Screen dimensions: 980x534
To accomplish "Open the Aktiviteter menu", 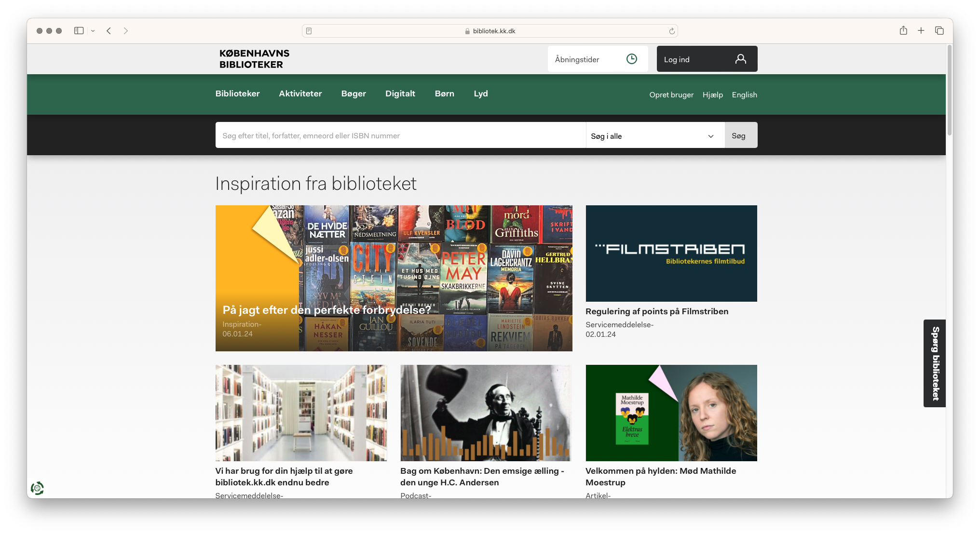I will point(300,93).
